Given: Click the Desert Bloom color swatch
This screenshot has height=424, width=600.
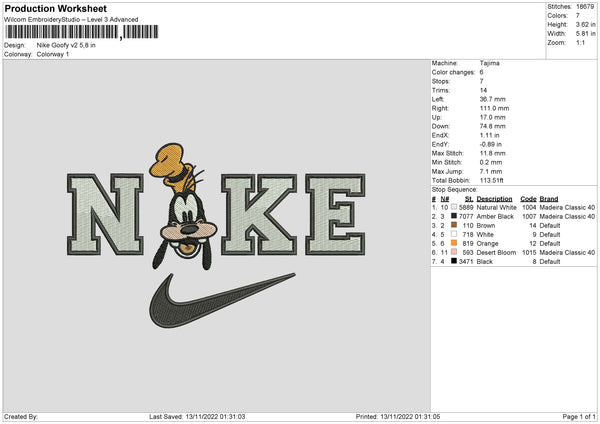Looking at the screenshot, I should 454,252.
